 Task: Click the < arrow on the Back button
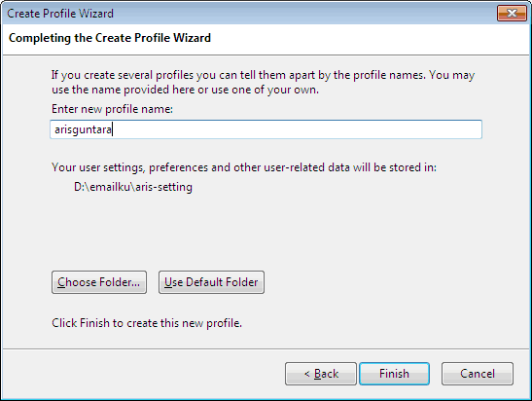pyautogui.click(x=306, y=374)
